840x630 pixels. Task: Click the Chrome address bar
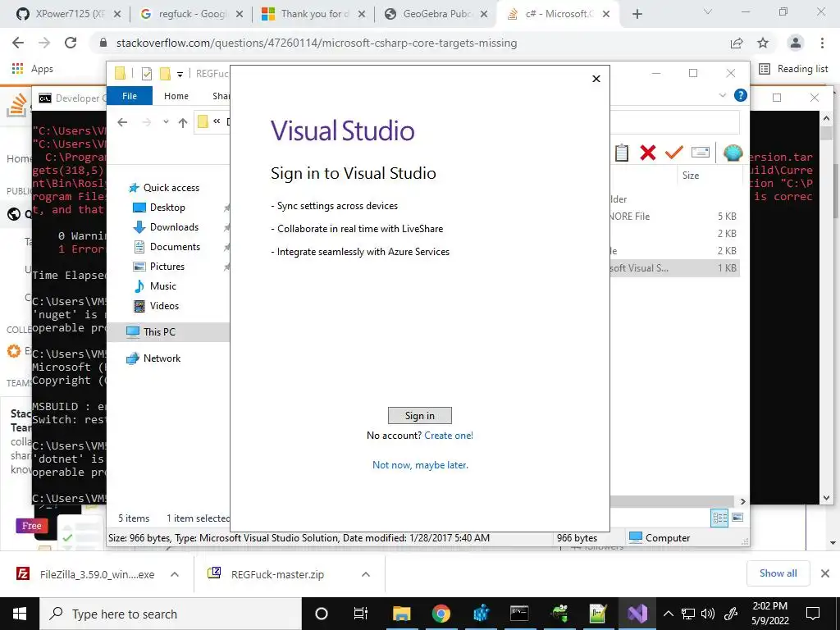pyautogui.click(x=412, y=43)
